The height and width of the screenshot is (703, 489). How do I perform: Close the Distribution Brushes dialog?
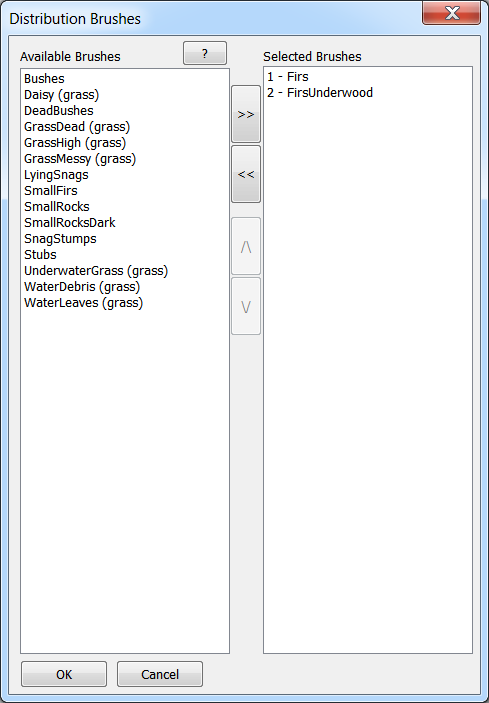[x=451, y=13]
